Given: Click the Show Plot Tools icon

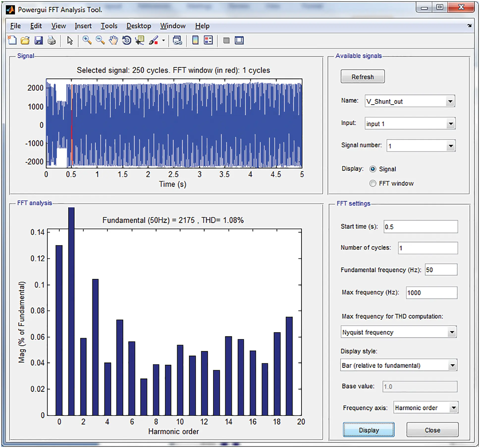Looking at the screenshot, I should pos(239,40).
